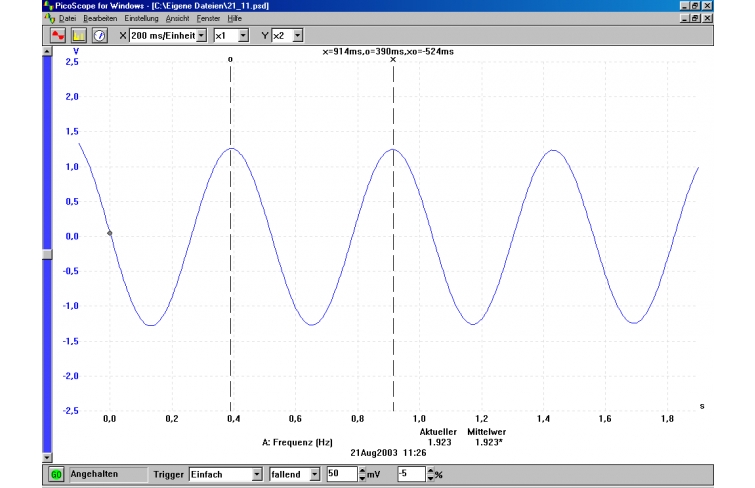755x488 pixels.
Task: Restore the inner document window
Action: point(695,18)
